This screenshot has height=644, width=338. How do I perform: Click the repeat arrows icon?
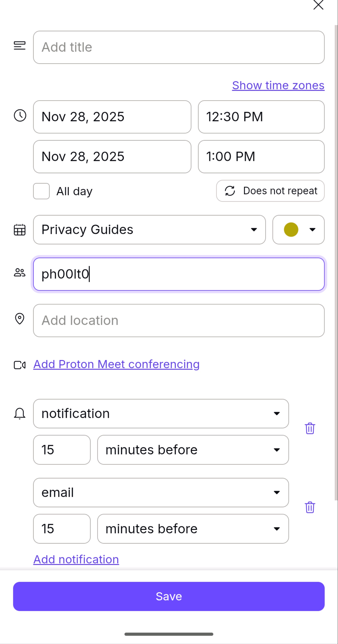click(x=230, y=191)
